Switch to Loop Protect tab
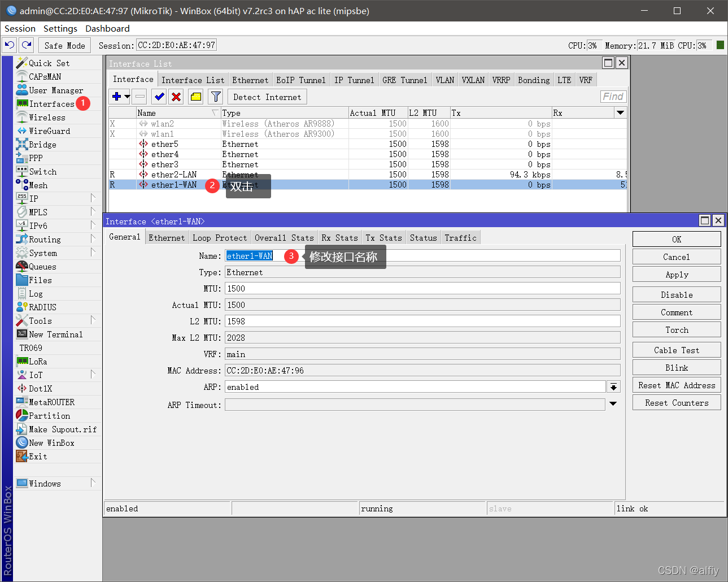 [x=220, y=237]
